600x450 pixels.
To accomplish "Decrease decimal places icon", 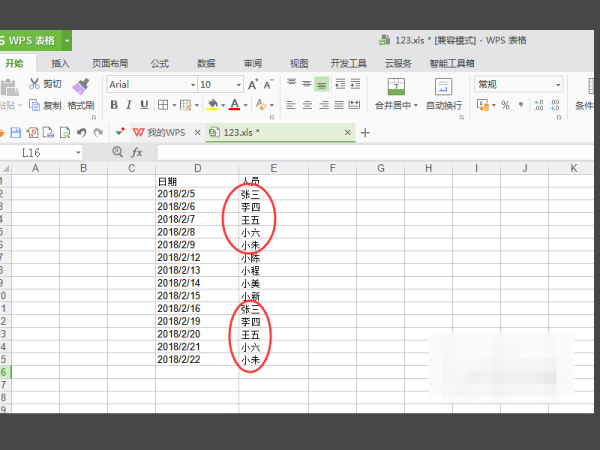I will click(555, 105).
